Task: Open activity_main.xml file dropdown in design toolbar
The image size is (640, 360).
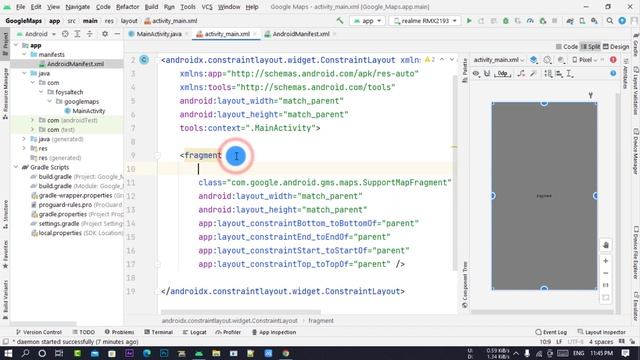Action: coord(498,60)
